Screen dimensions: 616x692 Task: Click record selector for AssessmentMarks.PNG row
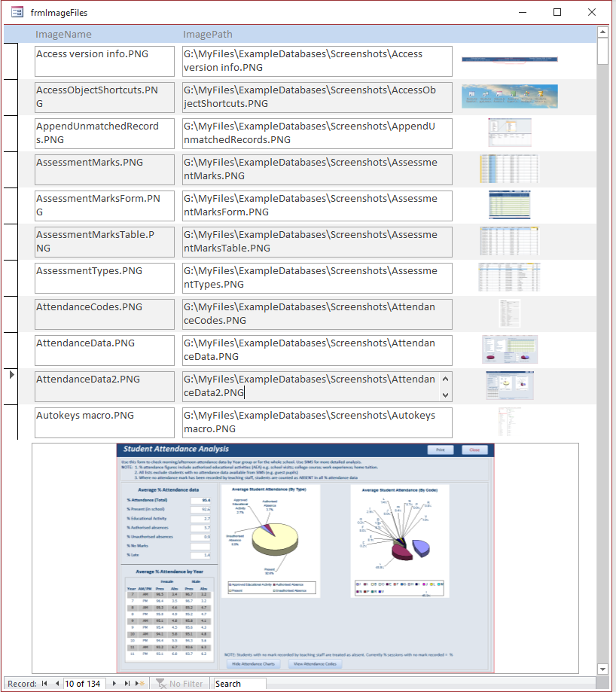point(11,169)
